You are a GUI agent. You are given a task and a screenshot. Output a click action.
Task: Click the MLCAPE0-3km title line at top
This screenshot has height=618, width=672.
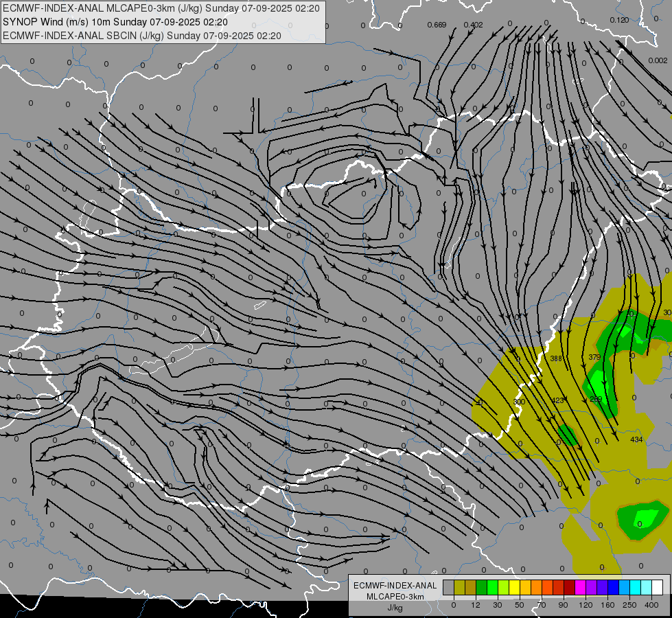pos(161,8)
